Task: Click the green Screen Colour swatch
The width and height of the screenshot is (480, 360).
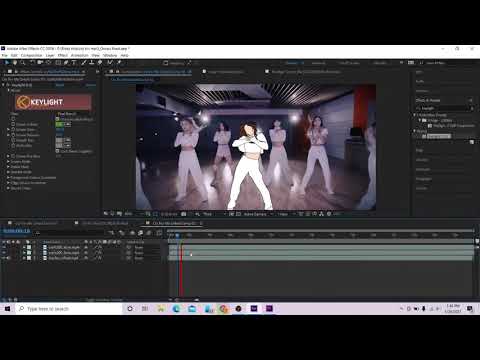Action: tap(59, 124)
